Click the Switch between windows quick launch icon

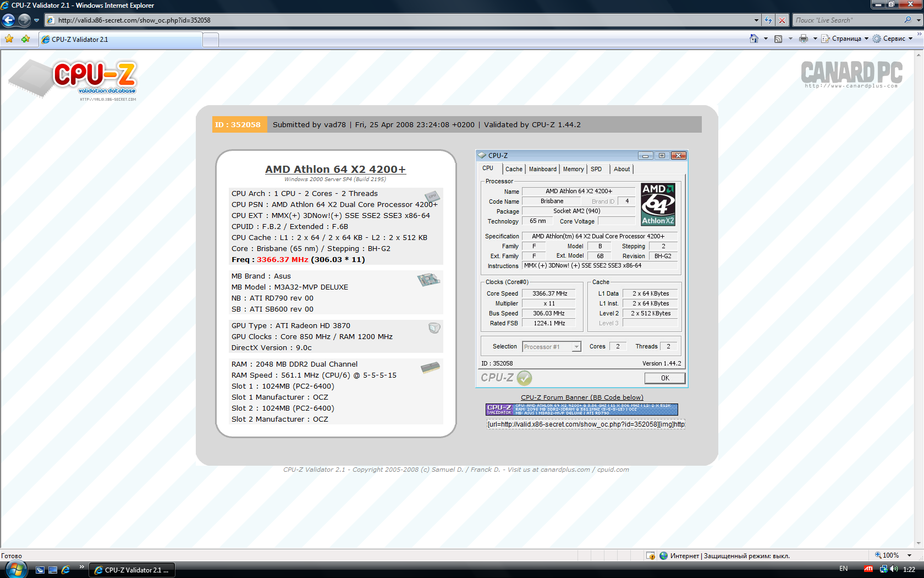[x=40, y=570]
